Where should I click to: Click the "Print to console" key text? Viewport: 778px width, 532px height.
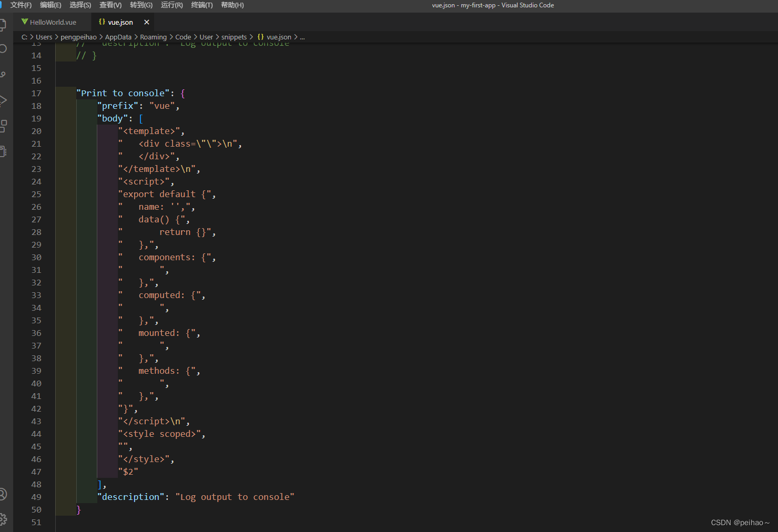tap(123, 94)
